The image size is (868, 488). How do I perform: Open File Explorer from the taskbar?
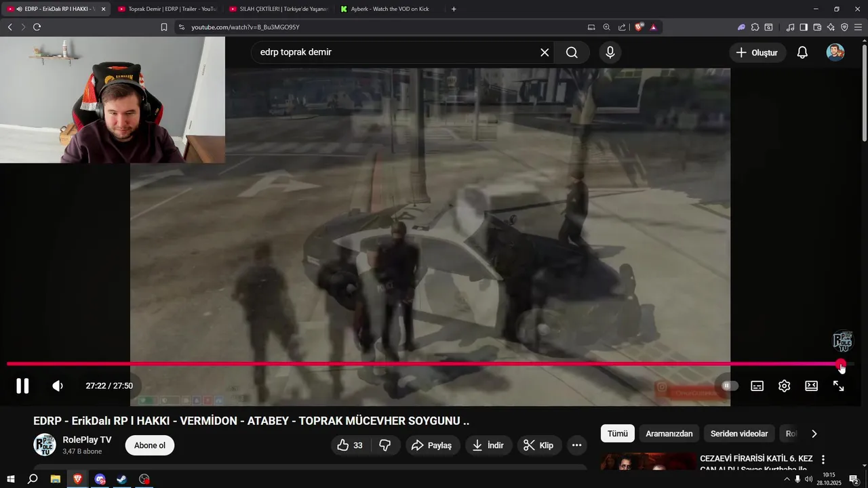point(55,479)
